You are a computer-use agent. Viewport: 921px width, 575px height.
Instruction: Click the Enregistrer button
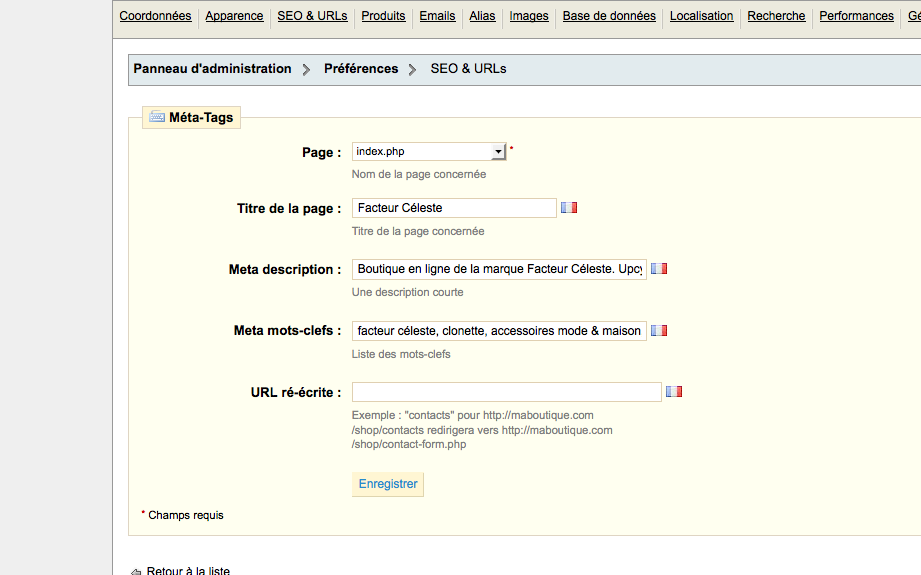[388, 484]
